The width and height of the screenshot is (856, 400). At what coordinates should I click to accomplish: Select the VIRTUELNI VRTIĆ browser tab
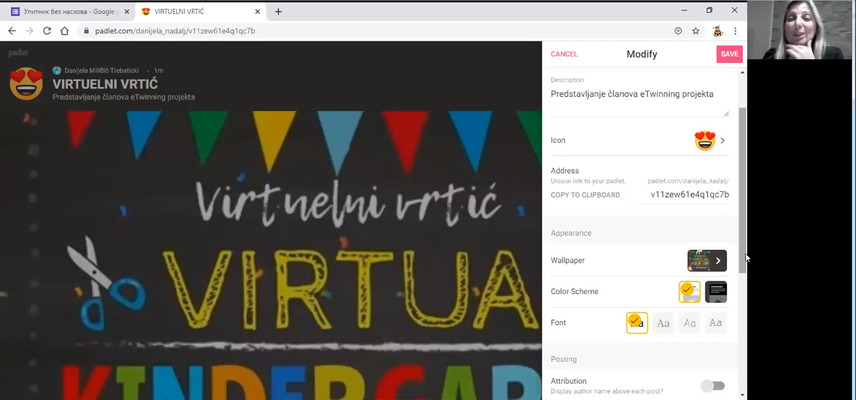tap(200, 11)
